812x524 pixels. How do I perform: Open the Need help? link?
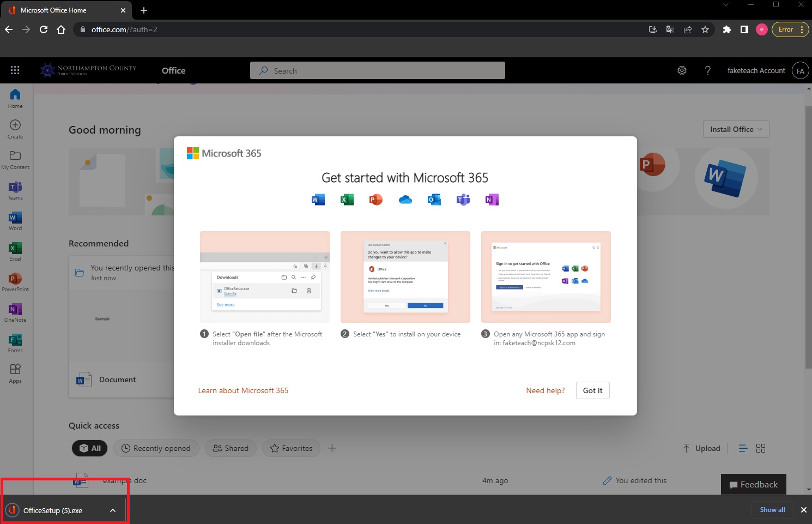[546, 390]
